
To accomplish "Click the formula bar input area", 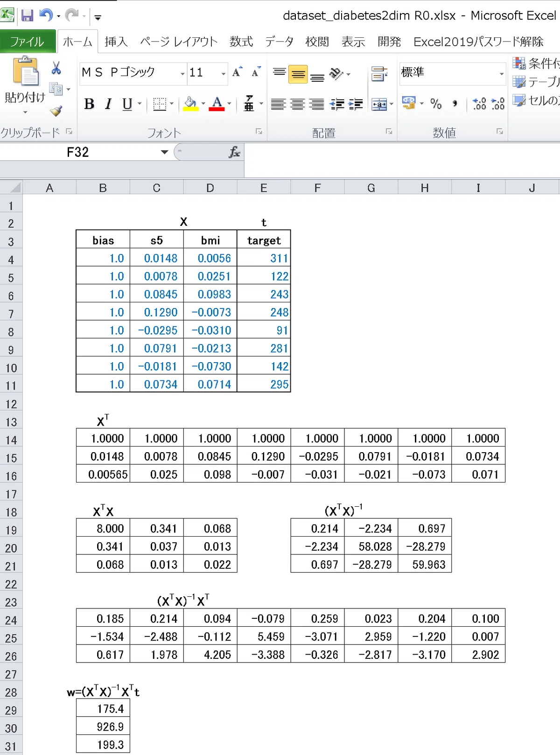I will tap(402, 160).
